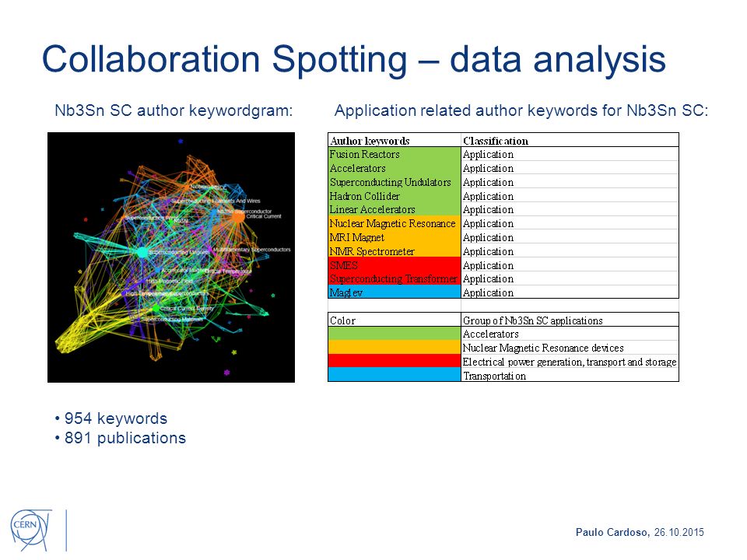Viewport: 747px width, 560px height.
Task: Pick the red legend swatch for Electrical power
Action: [x=395, y=360]
